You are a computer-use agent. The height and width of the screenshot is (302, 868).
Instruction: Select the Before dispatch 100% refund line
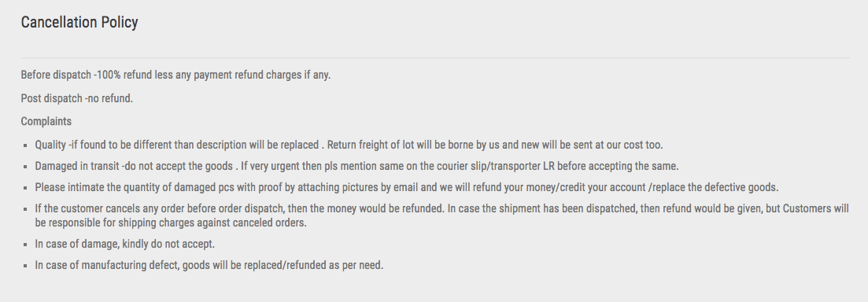[x=175, y=75]
